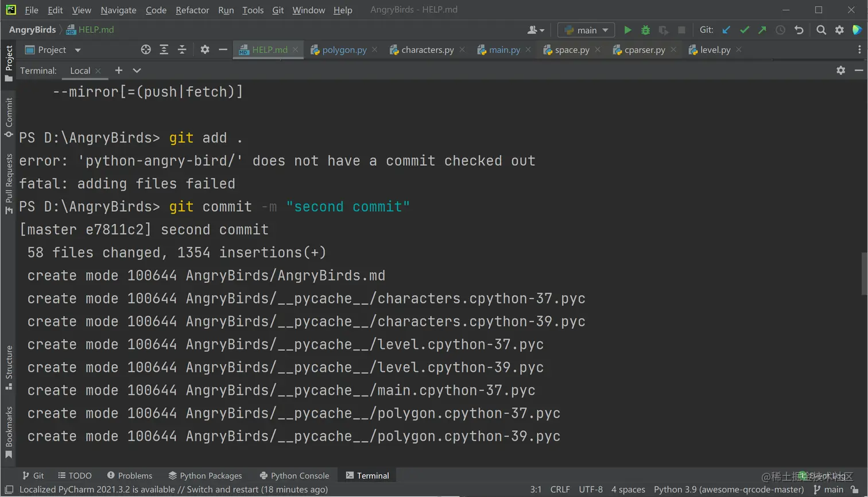
Task: Close the Local terminal tab
Action: (x=98, y=71)
